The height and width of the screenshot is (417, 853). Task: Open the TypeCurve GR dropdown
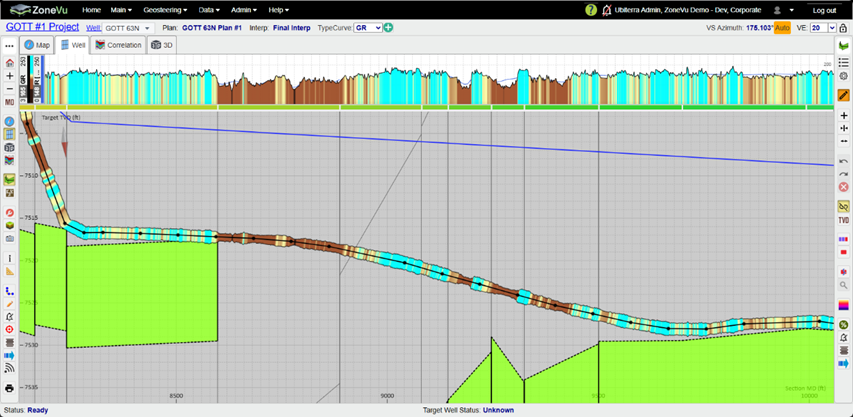(368, 28)
